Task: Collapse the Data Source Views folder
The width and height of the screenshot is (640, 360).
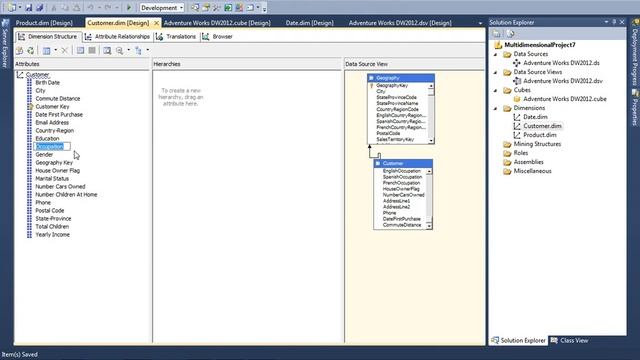Action: tap(496, 72)
